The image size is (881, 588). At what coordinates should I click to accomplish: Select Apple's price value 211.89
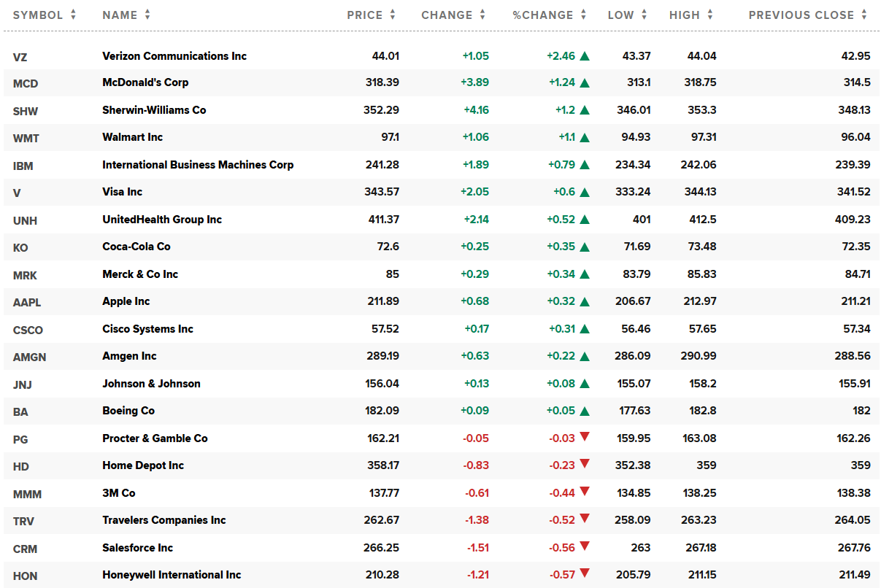click(x=382, y=301)
